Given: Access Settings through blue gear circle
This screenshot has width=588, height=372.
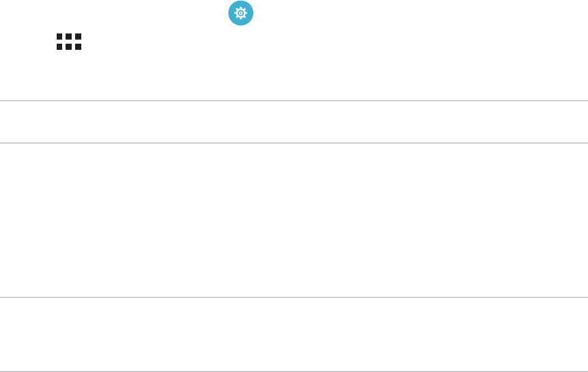Looking at the screenshot, I should pos(240,13).
